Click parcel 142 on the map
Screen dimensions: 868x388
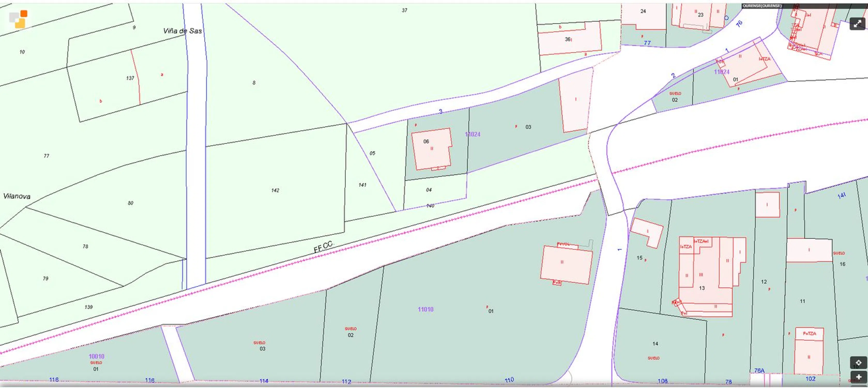pyautogui.click(x=275, y=190)
